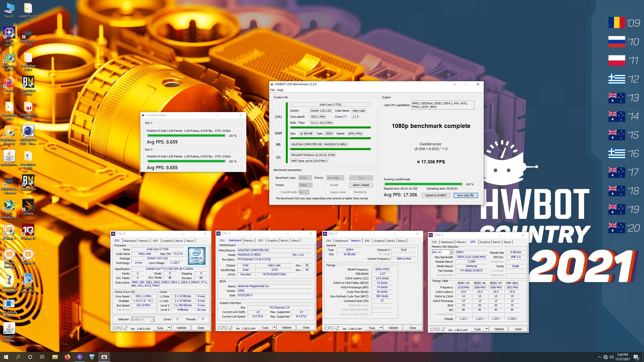Screen dimensions: 644x362
Task: Click the Part 1 overkill progress bar
Action: click(x=186, y=136)
